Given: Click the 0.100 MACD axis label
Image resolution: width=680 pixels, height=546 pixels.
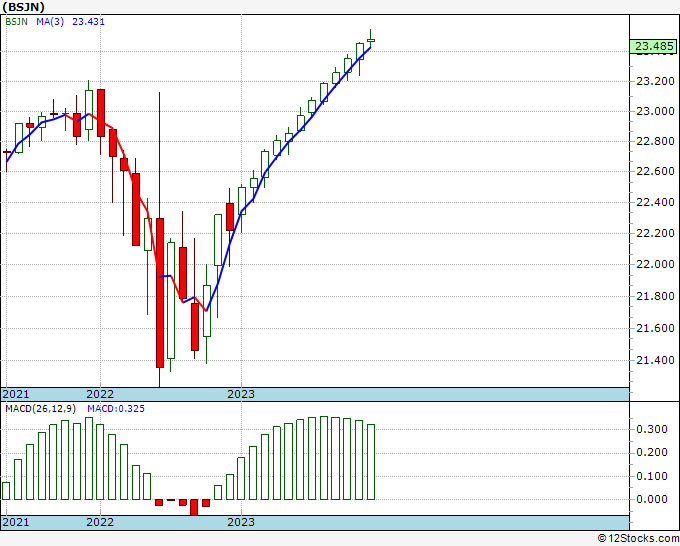Looking at the screenshot, I should [x=651, y=476].
